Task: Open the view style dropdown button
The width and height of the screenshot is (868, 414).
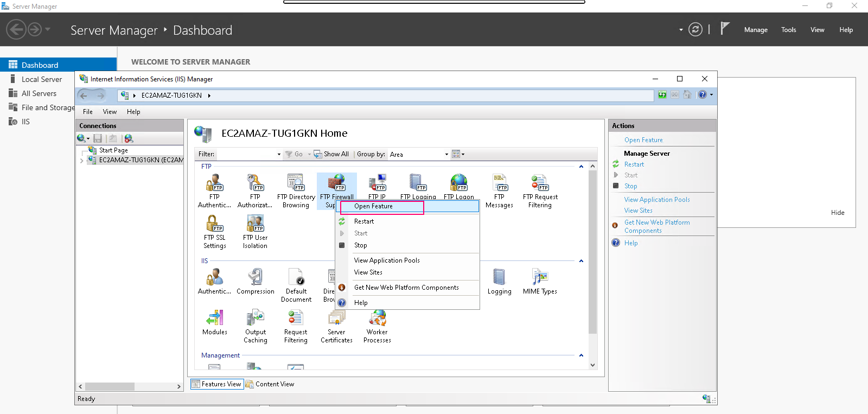Action: (x=458, y=154)
